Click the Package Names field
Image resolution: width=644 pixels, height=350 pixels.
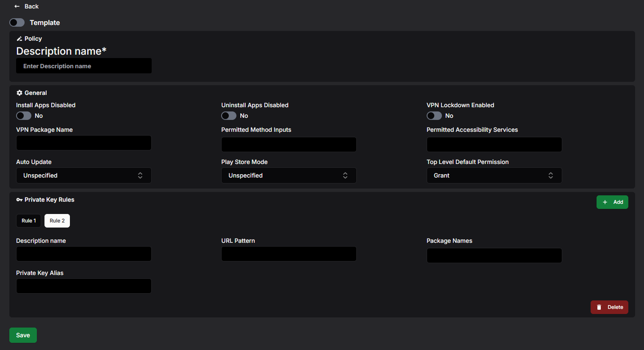494,256
